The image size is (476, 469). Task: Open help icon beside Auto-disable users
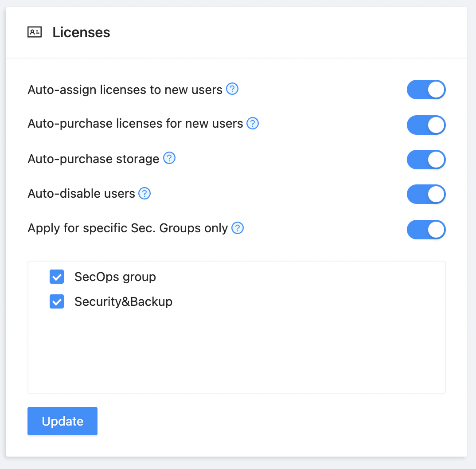pyautogui.click(x=144, y=194)
